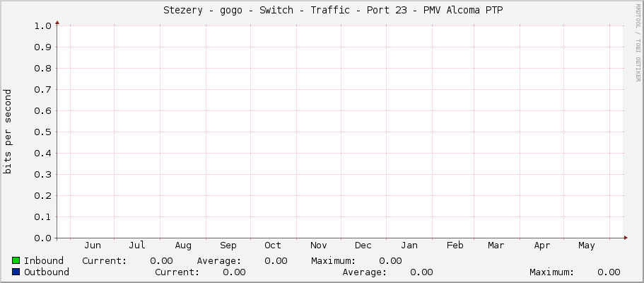Click the 'Dec' month label
The image size is (644, 283).
tap(363, 246)
